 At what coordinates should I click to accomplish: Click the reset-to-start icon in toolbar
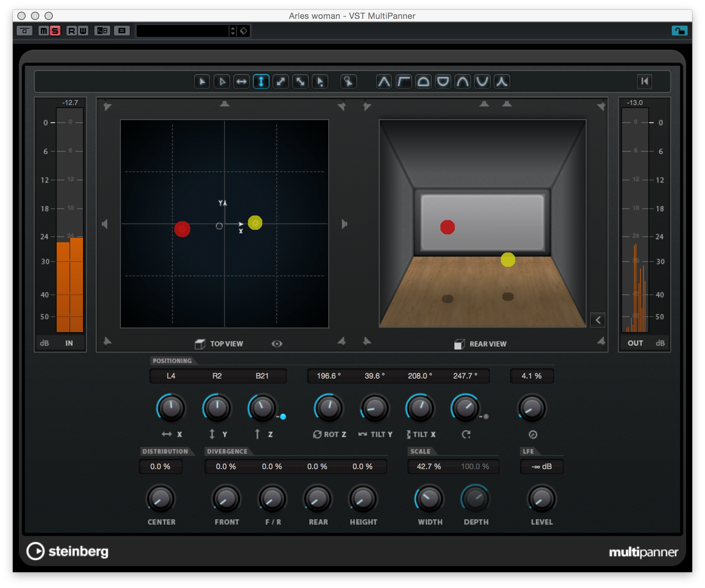[645, 81]
